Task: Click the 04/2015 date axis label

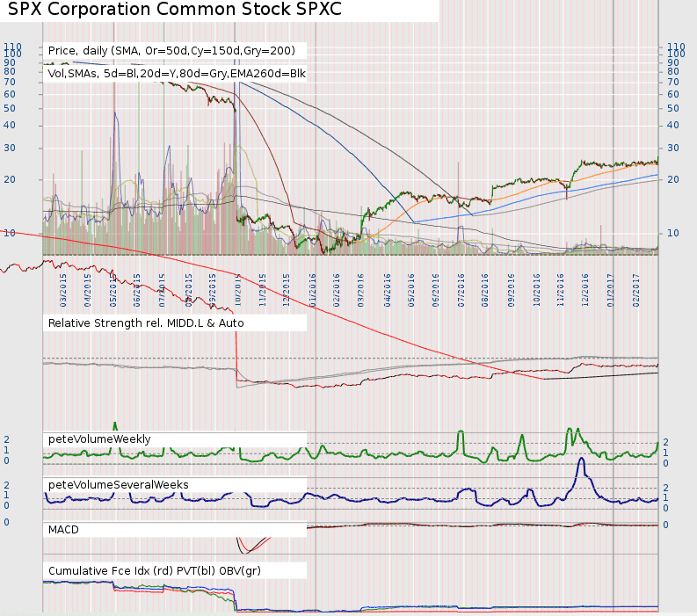Action: click(x=87, y=290)
